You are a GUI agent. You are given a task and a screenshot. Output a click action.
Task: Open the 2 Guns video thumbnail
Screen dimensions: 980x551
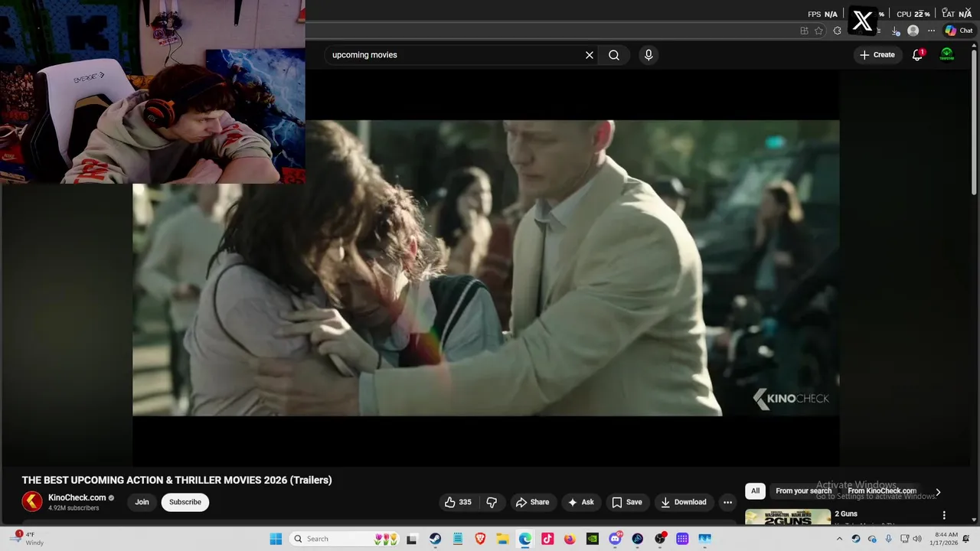coord(788,517)
